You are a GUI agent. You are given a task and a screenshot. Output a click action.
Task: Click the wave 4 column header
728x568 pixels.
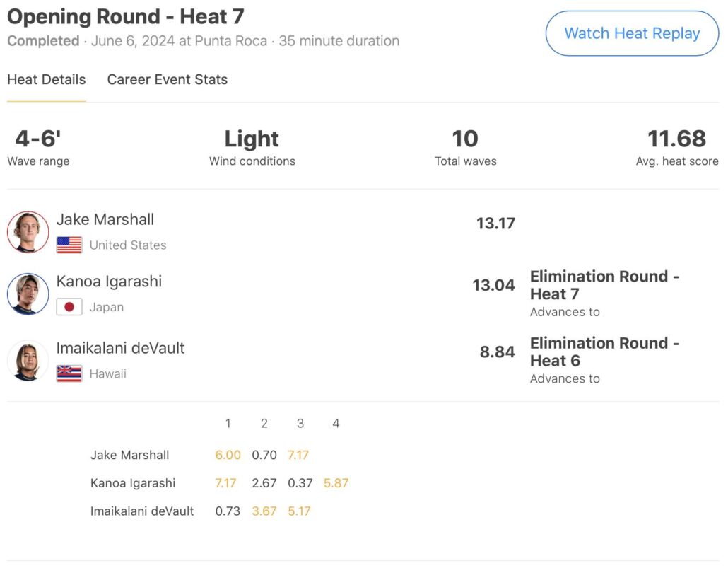coord(336,424)
